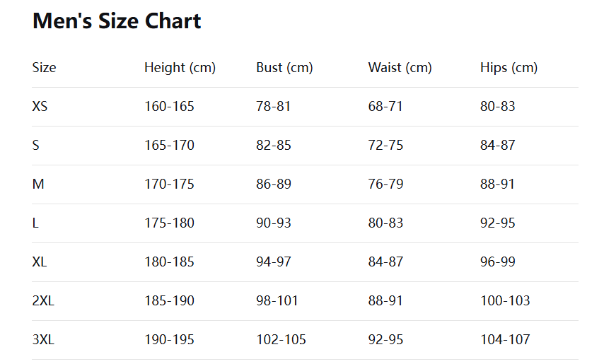Click the Hips (cm) column header
Screen dimensions: 604x364
[x=509, y=68]
